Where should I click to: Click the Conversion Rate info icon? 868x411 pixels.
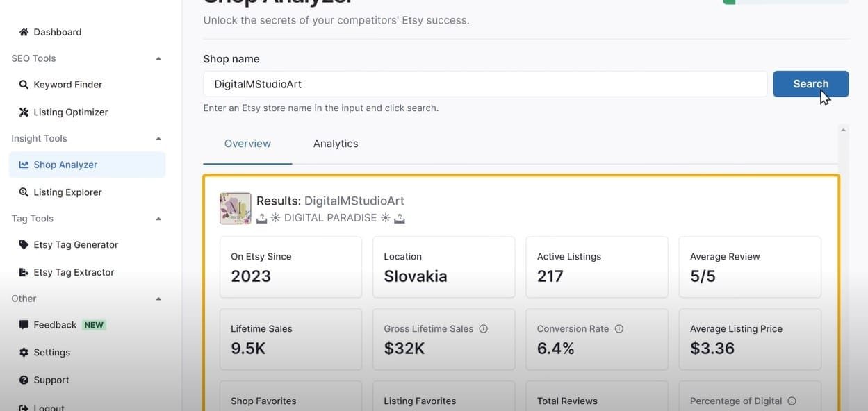pyautogui.click(x=619, y=329)
